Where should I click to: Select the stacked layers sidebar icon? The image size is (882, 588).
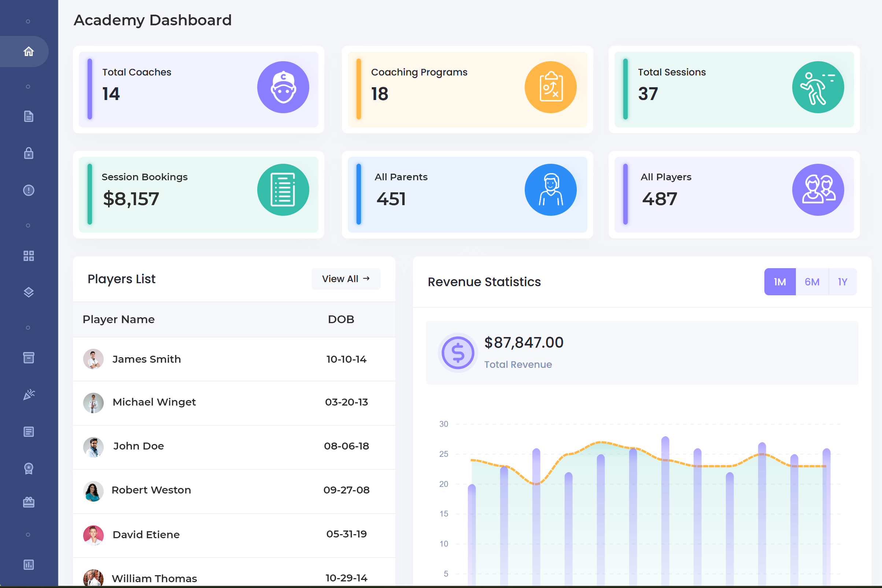pyautogui.click(x=29, y=292)
